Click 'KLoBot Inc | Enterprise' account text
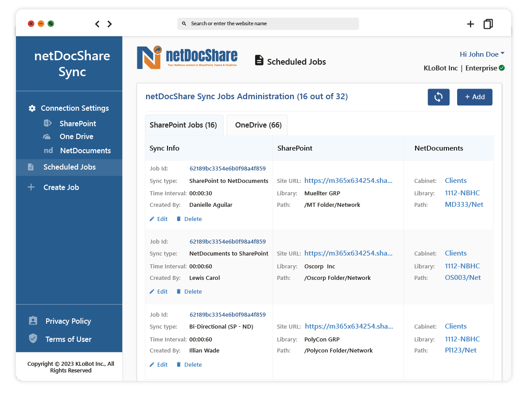The width and height of the screenshot is (532, 399). 460,68
